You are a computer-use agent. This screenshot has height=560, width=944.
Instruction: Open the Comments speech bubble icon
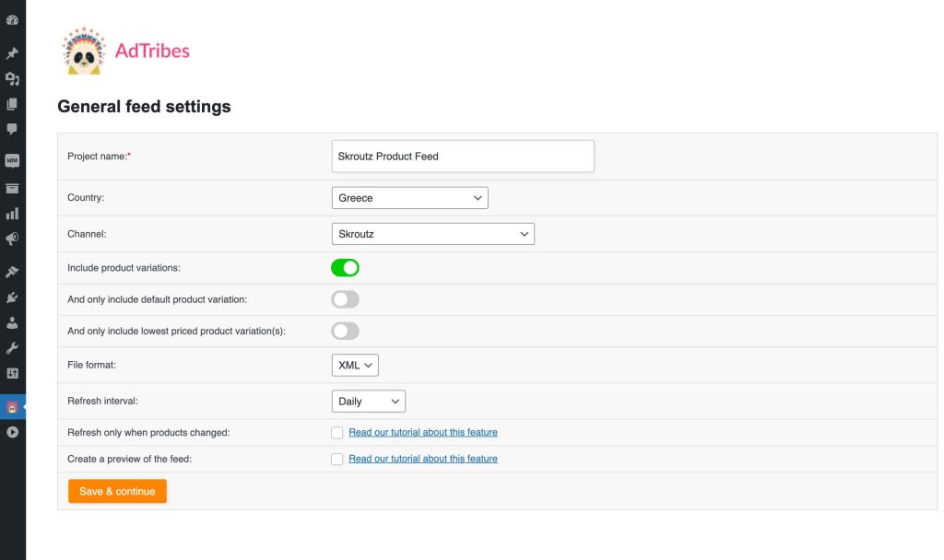click(x=12, y=129)
